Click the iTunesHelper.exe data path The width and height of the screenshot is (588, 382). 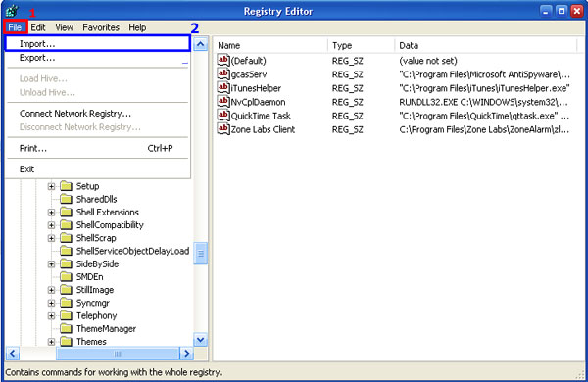coord(484,88)
